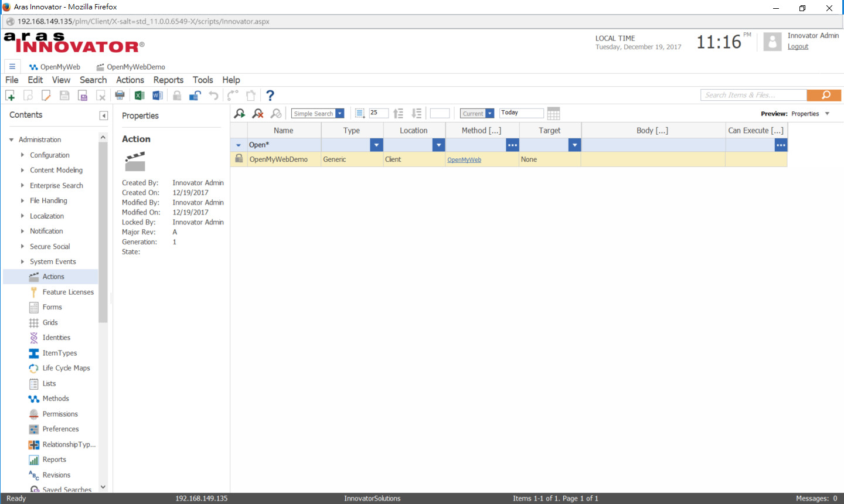Viewport: 844px width, 504px height.
Task: Switch to the OpenMyWeb tab
Action: click(55, 67)
